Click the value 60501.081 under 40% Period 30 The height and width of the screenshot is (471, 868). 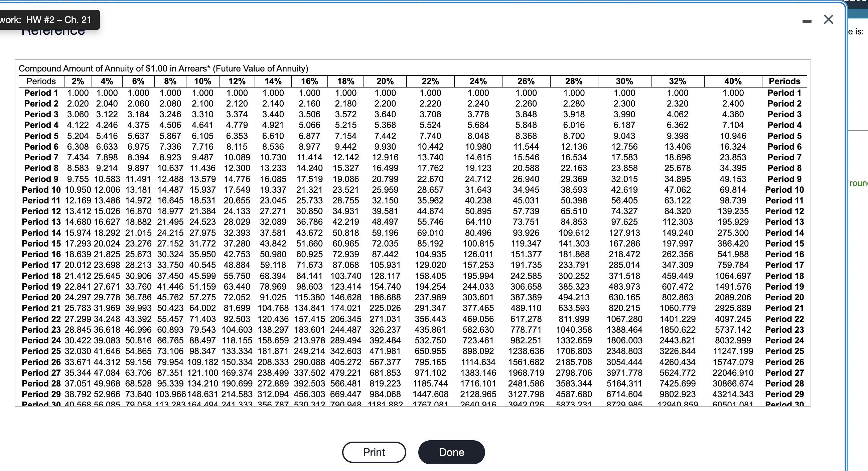(733, 404)
